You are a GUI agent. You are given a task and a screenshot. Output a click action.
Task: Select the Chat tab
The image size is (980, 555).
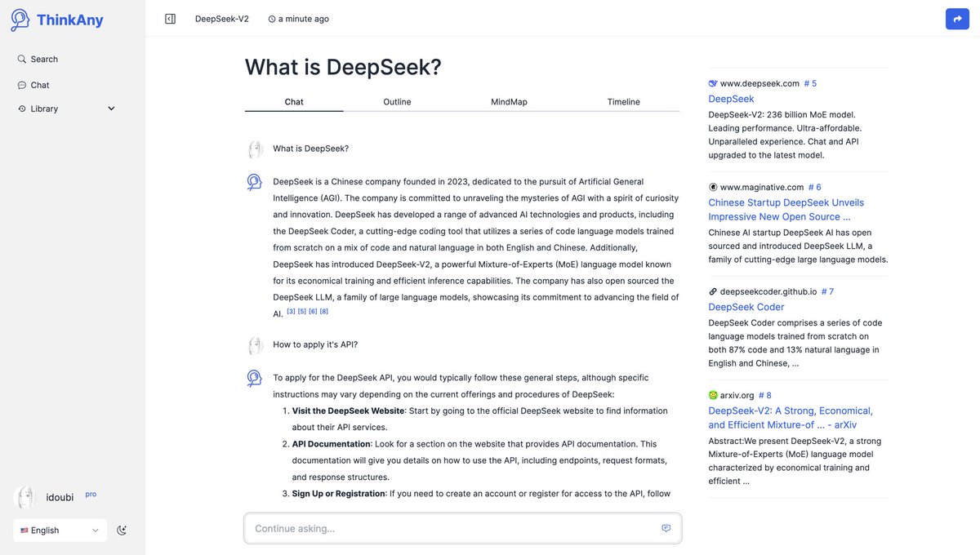[294, 102]
